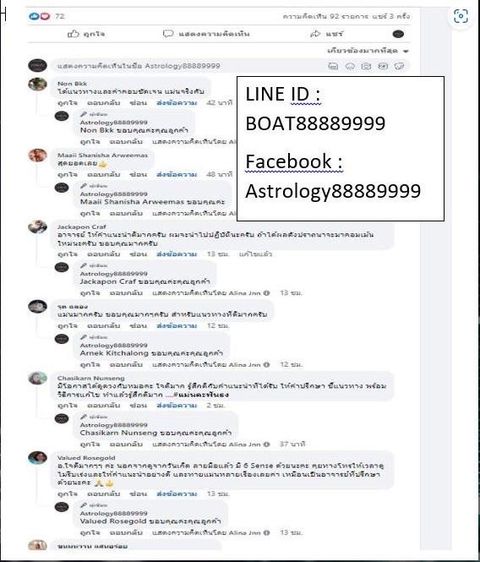Screen dimensions: 480x562
Task: Open the avatar sticker icon in comment box
Action: [x=333, y=66]
